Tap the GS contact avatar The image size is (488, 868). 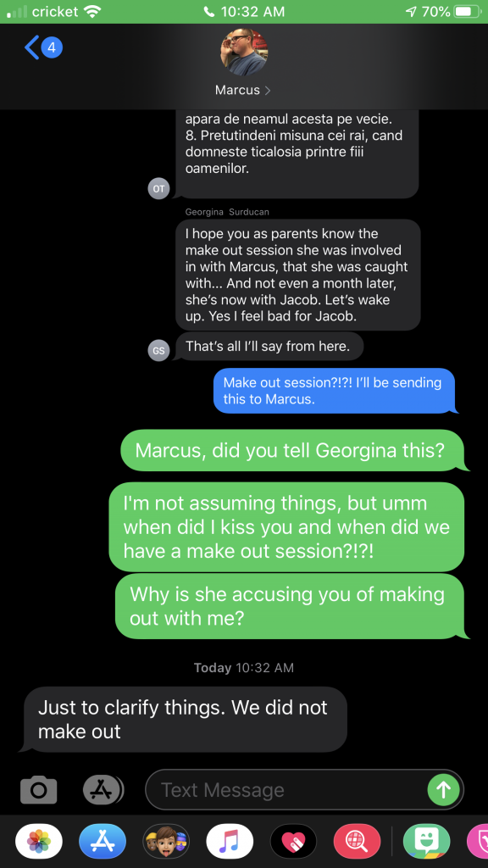click(x=158, y=350)
